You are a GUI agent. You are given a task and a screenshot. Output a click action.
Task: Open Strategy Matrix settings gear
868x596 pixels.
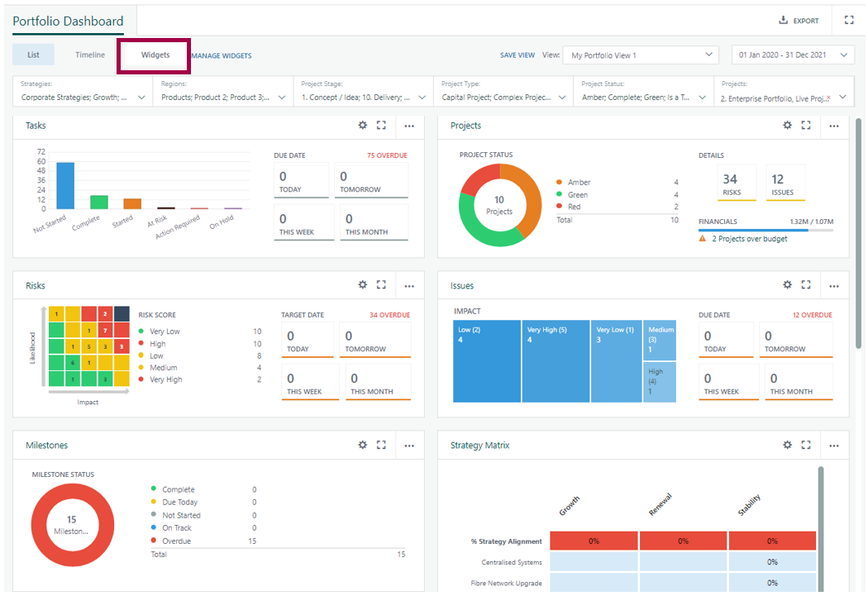787,445
